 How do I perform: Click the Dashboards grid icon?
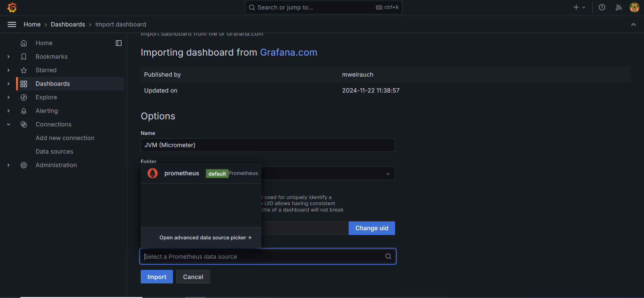tap(24, 84)
